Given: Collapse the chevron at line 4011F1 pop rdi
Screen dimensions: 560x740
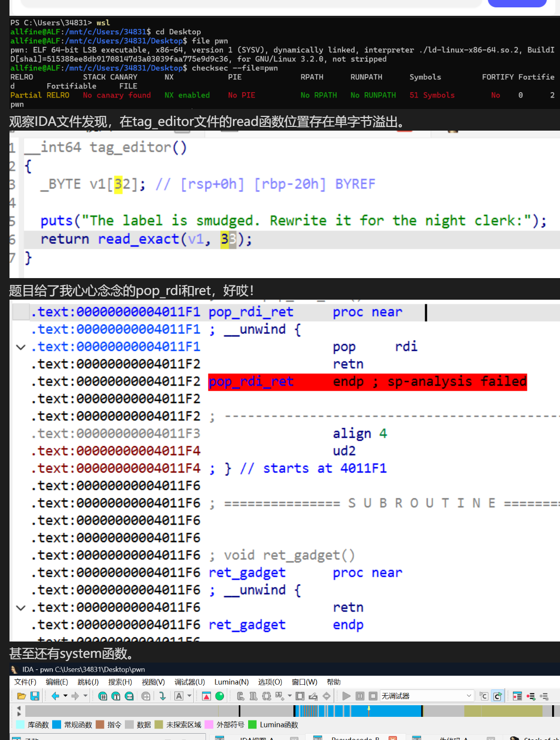Looking at the screenshot, I should (x=21, y=347).
